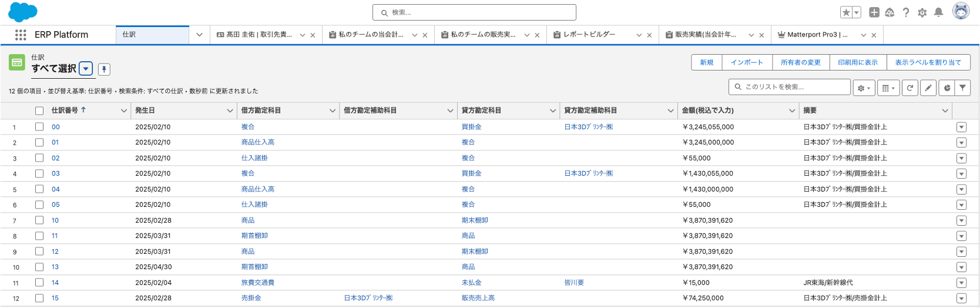Viewport: 980px width, 308px height.
Task: Click the 新規 button
Action: [707, 62]
